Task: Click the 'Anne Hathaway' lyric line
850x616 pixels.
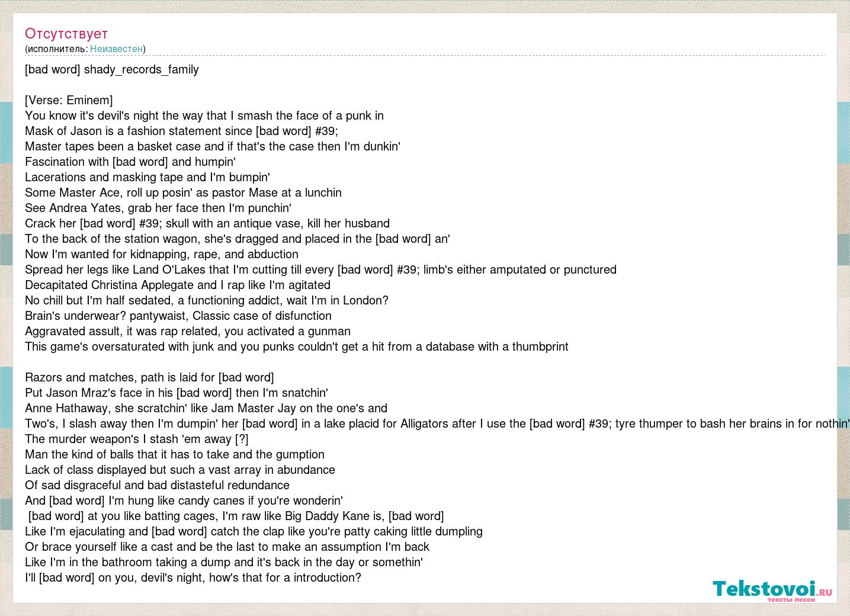Action: [206, 408]
